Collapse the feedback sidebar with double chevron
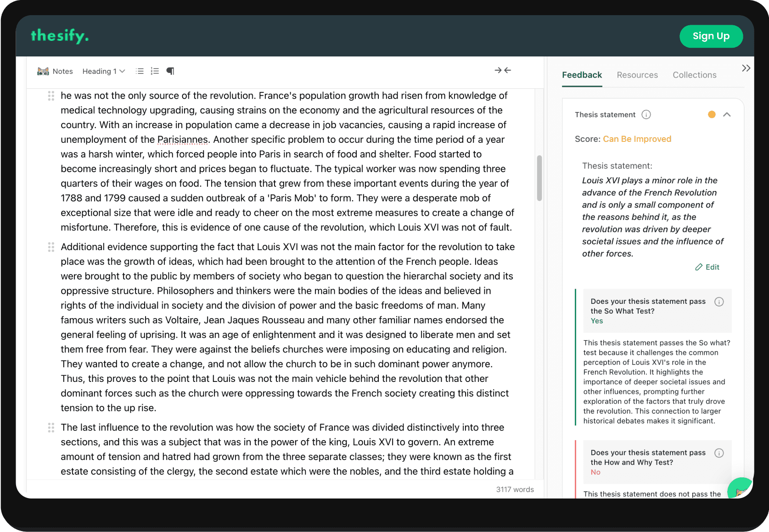Viewport: 769px width, 532px height. tap(746, 68)
